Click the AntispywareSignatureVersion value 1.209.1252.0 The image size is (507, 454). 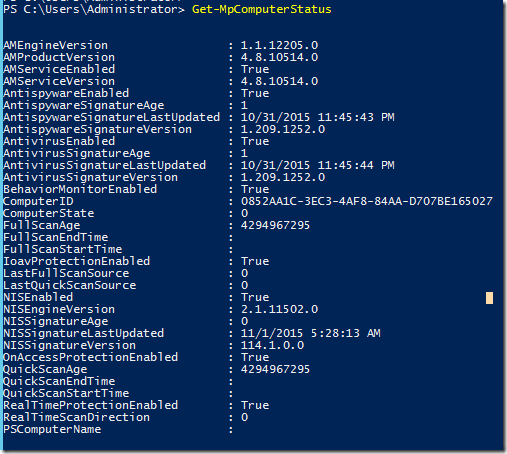283,129
